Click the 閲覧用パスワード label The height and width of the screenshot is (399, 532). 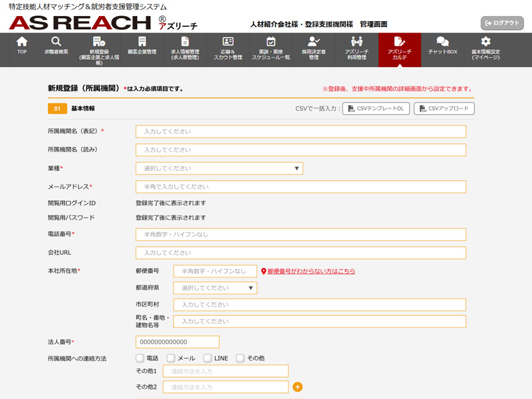(71, 217)
